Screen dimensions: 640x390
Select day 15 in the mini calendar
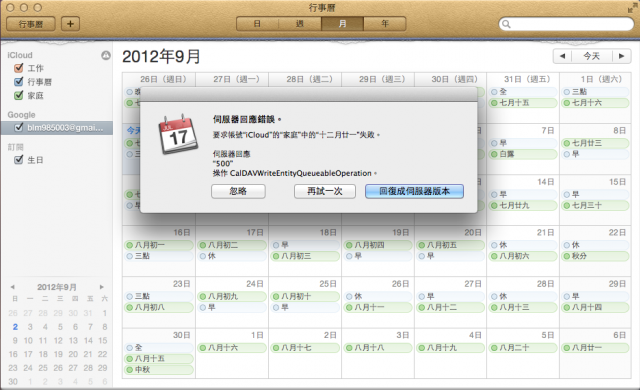coord(103,341)
